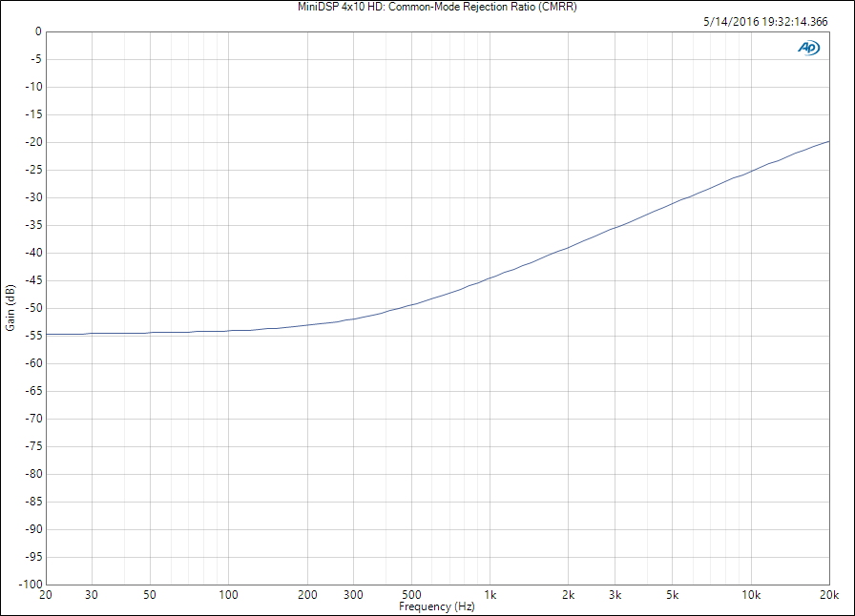
Task: Click the graph title MiniDSP 4x10 HD CMRR
Action: [437, 7]
